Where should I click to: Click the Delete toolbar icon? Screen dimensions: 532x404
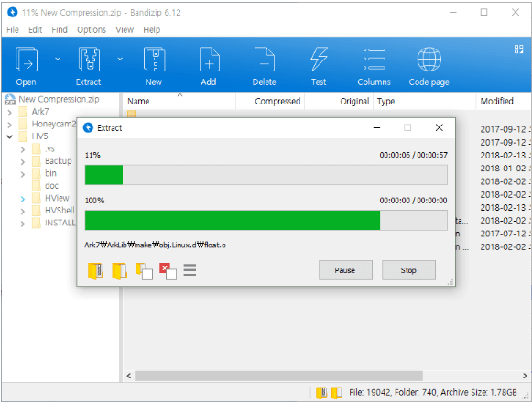[265, 60]
